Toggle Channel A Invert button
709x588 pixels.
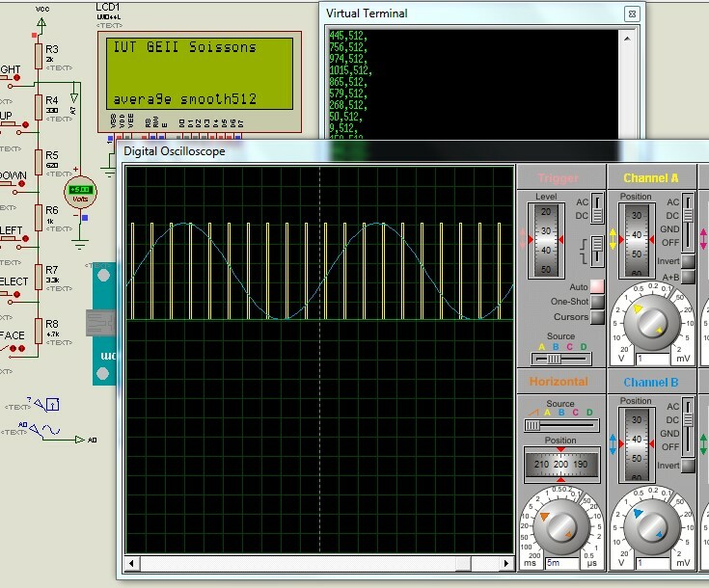[689, 262]
